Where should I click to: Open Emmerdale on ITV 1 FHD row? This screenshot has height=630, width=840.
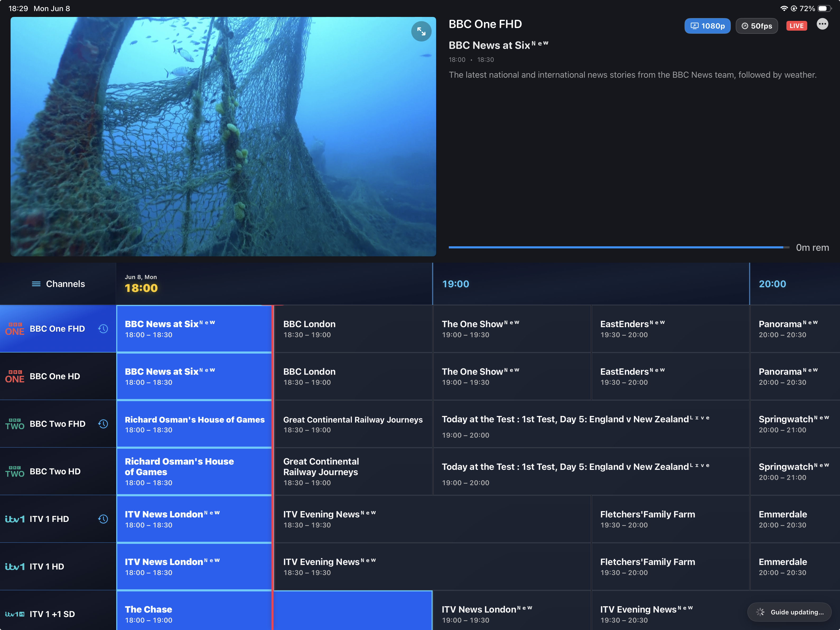click(795, 519)
